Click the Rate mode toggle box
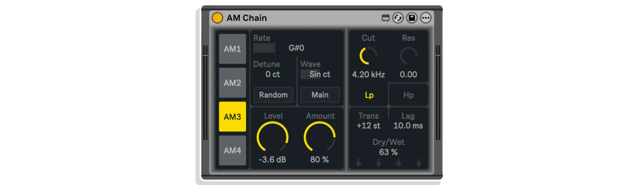 point(264,48)
